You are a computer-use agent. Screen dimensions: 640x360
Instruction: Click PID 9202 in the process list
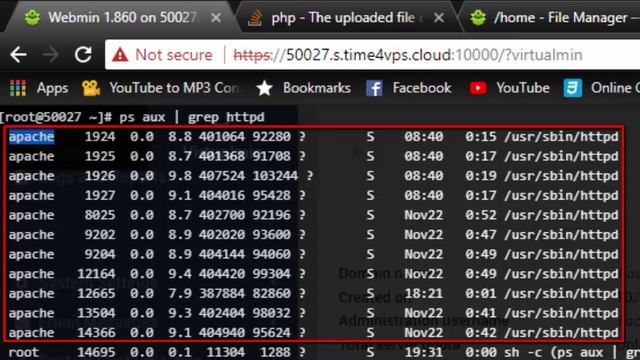click(x=100, y=234)
